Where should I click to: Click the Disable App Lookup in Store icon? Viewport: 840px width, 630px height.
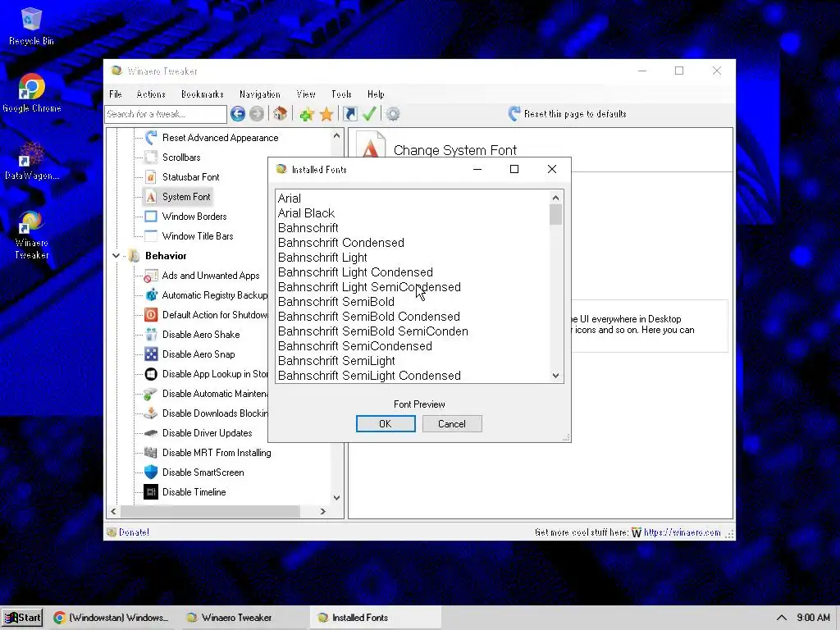151,374
